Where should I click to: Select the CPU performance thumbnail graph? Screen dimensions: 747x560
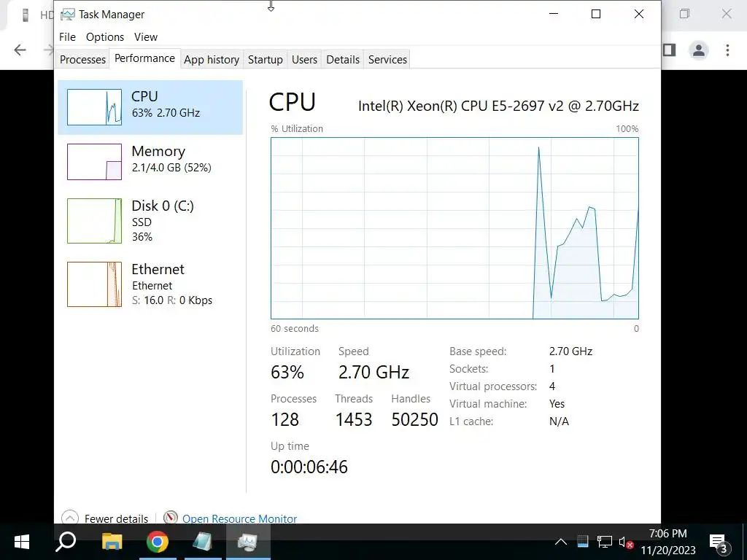click(94, 107)
